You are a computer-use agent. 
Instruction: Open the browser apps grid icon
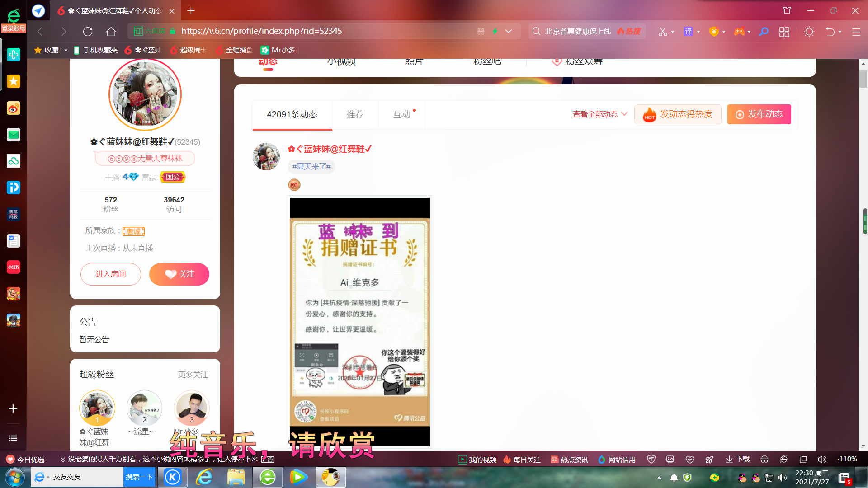[784, 32]
